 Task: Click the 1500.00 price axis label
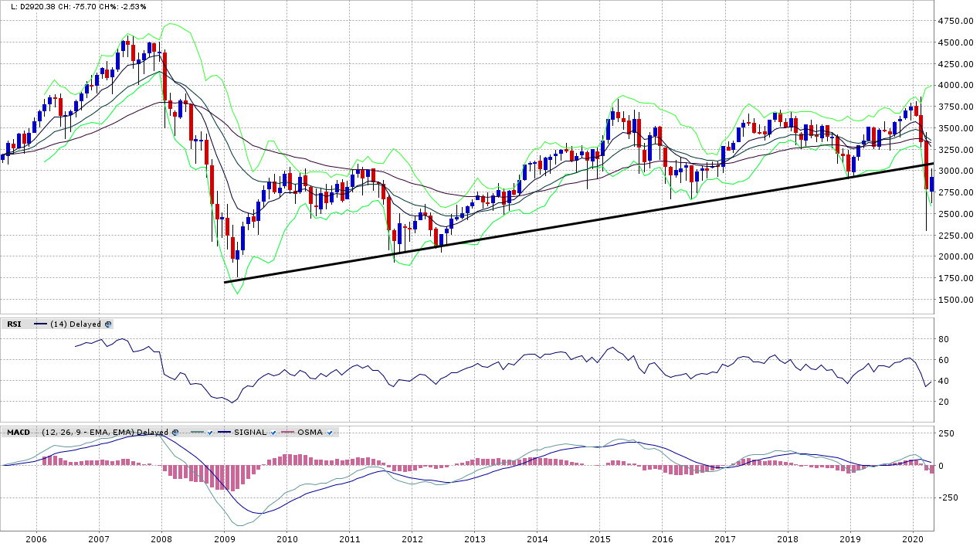[955, 300]
